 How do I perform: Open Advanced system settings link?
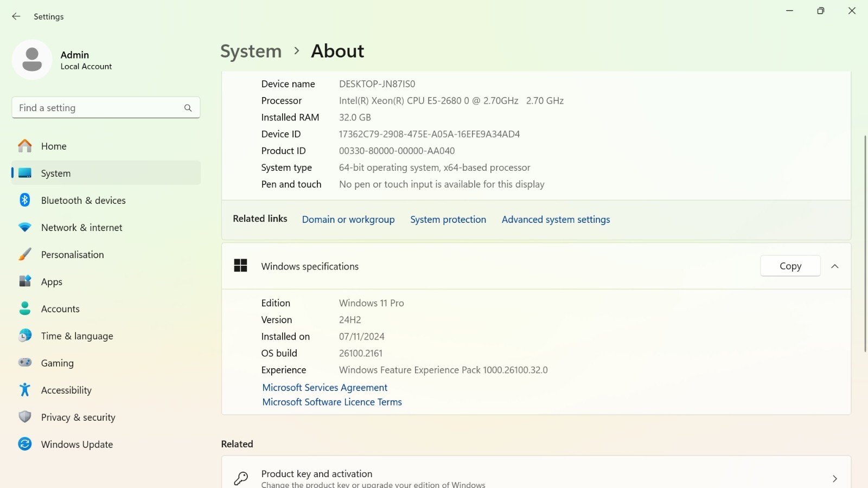click(556, 220)
